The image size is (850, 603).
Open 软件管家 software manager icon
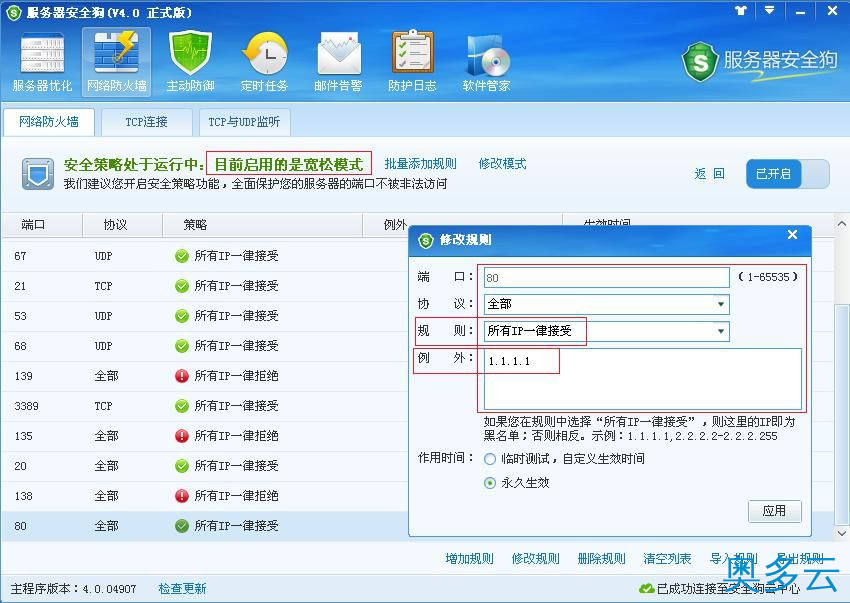(486, 62)
